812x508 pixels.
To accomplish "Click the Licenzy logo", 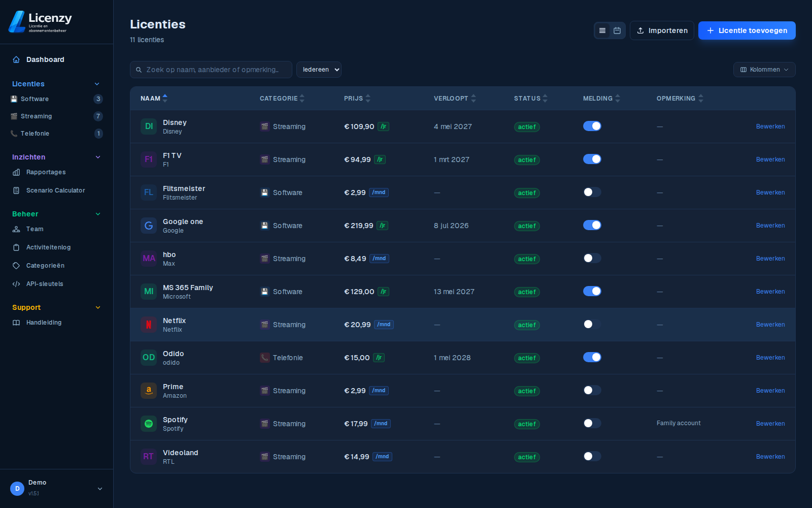I will point(40,22).
